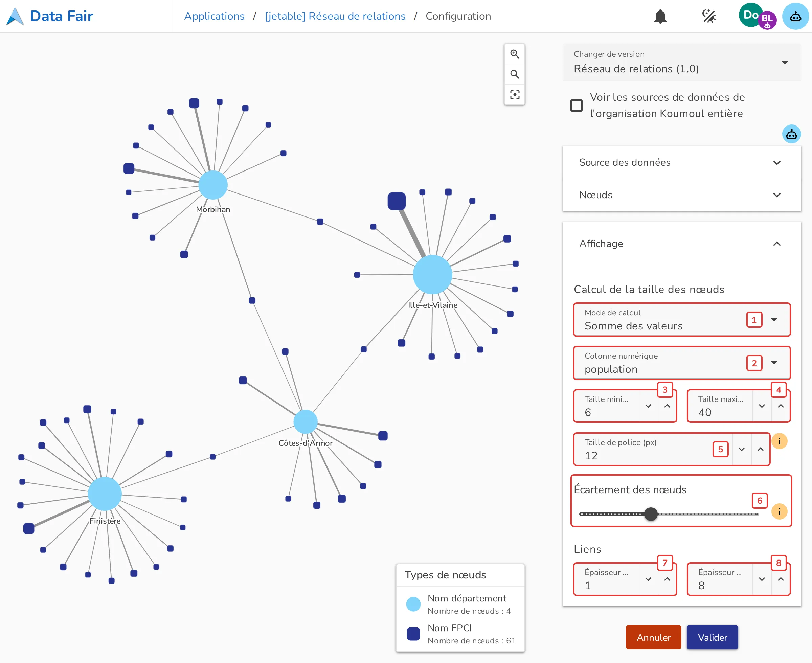Image resolution: width=812 pixels, height=663 pixels.
Task: Click the fit-to-view center icon
Action: click(515, 94)
